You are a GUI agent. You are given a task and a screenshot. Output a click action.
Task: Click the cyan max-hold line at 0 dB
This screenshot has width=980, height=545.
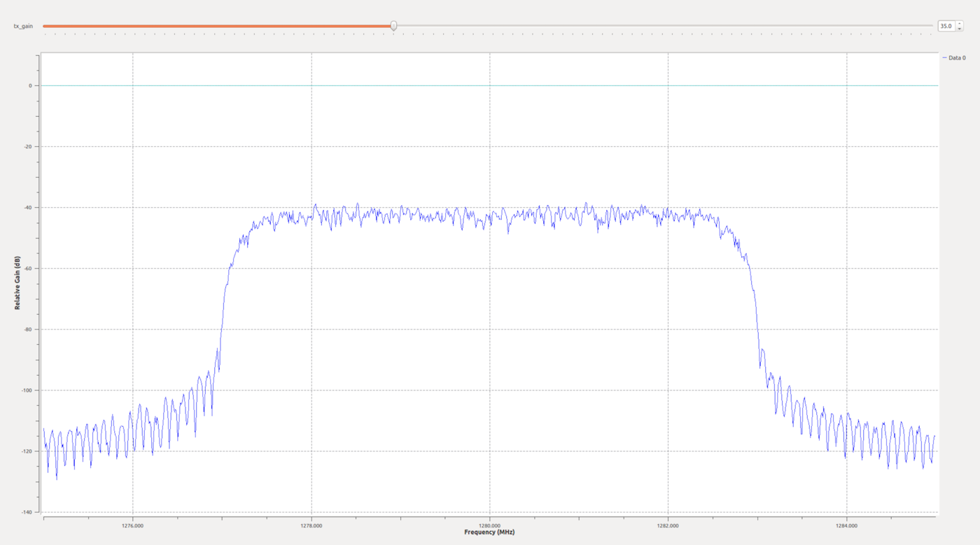click(490, 86)
